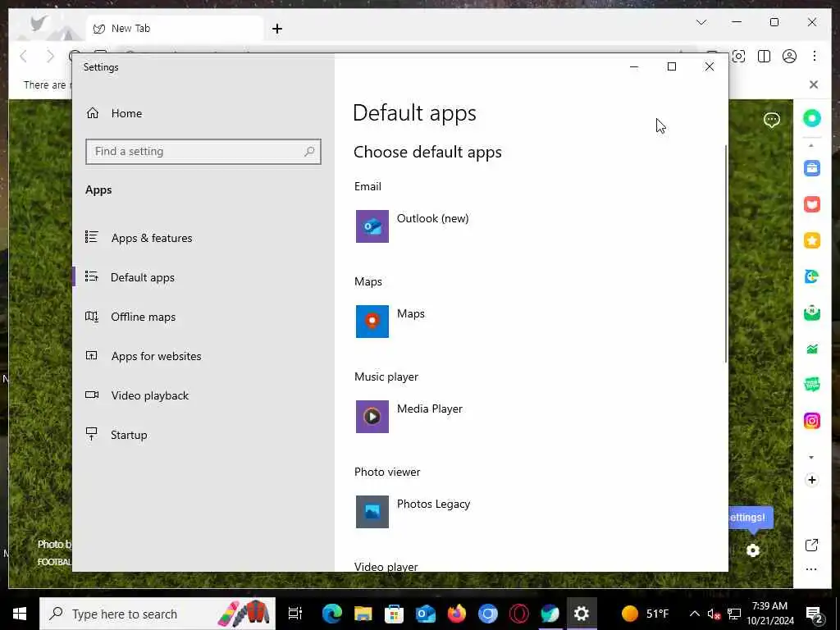
Task: Open green webtoon sidebar app
Action: pyautogui.click(x=811, y=385)
